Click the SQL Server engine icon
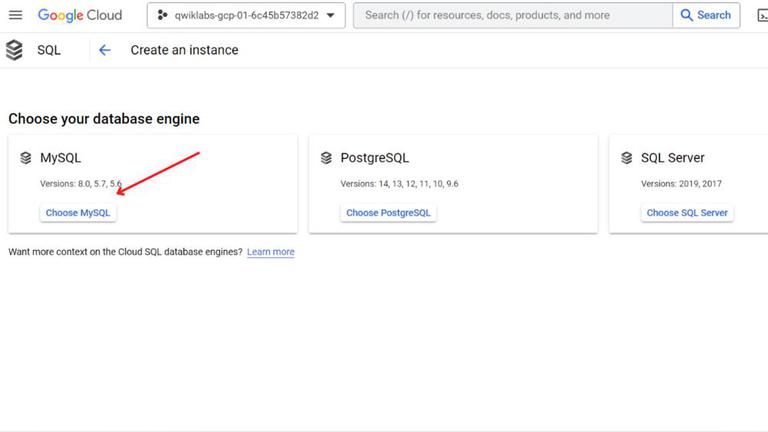Image resolution: width=768 pixels, height=432 pixels. pyautogui.click(x=627, y=158)
